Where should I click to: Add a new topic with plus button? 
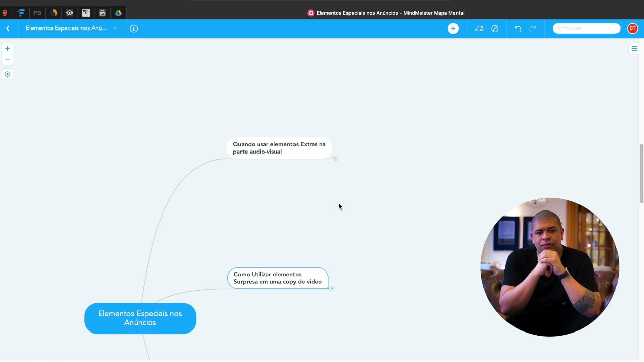(x=453, y=28)
